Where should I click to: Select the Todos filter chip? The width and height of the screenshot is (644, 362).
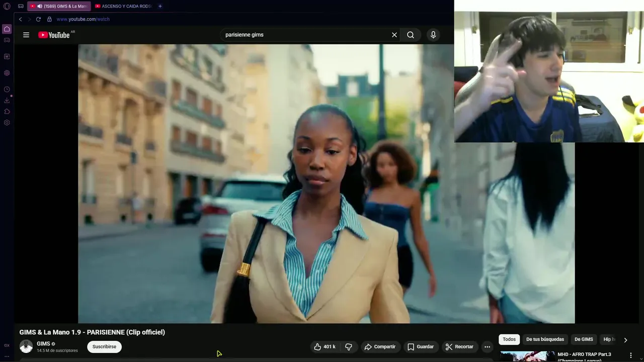click(509, 339)
